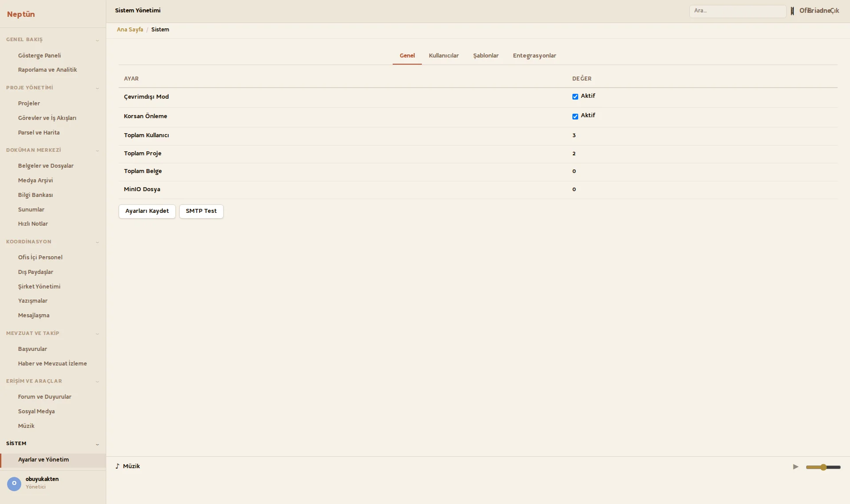Go to Dış Paydaşlar
The width and height of the screenshot is (850, 504).
click(35, 272)
